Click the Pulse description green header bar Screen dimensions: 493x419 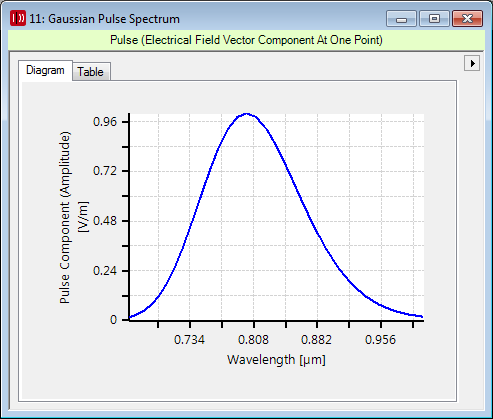(x=246, y=40)
